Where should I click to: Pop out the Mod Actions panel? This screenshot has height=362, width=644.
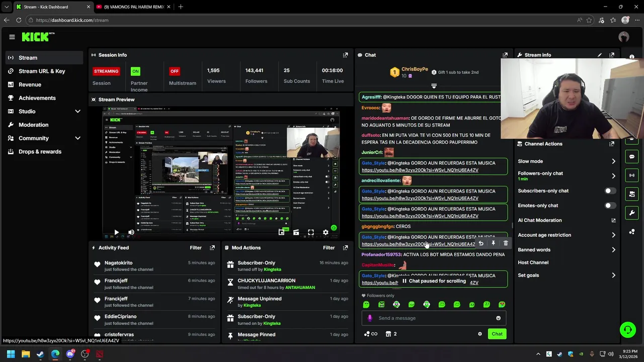(345, 248)
